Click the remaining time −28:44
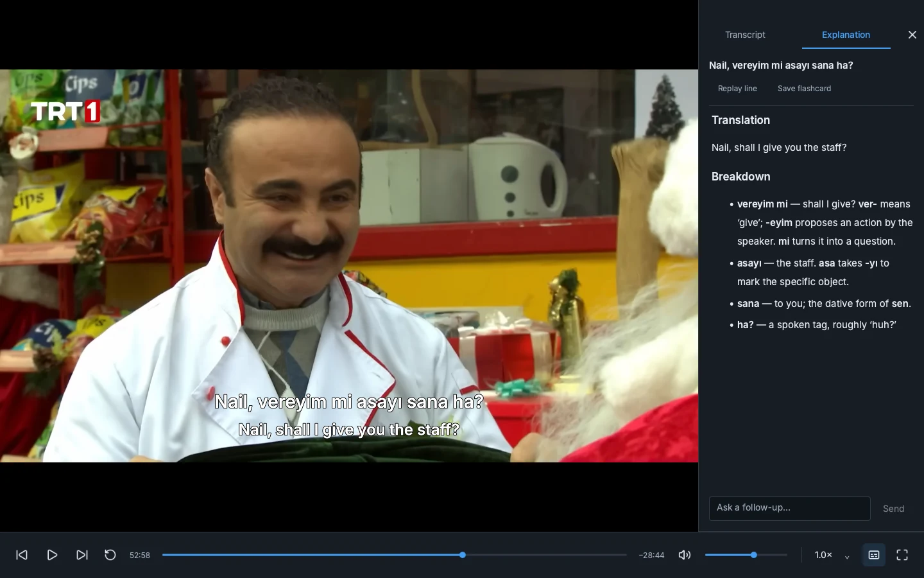Viewport: 924px width, 578px height. coord(651,555)
